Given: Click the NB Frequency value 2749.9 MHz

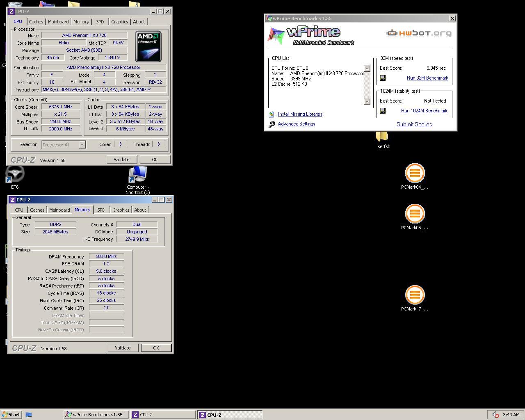Looking at the screenshot, I should pos(137,239).
